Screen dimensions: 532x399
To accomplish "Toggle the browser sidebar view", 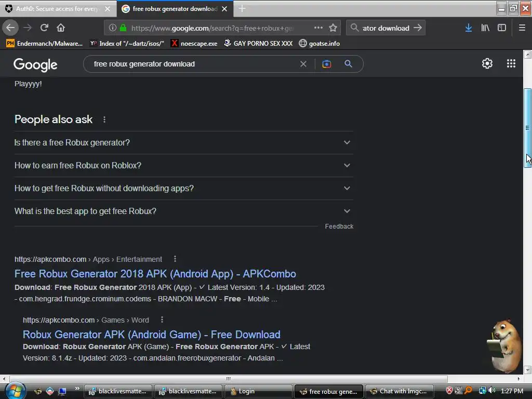I will click(502, 28).
